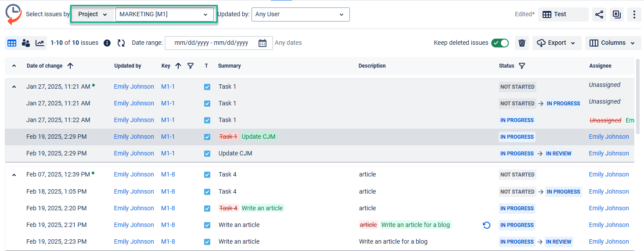Open the users view icon

tap(26, 43)
